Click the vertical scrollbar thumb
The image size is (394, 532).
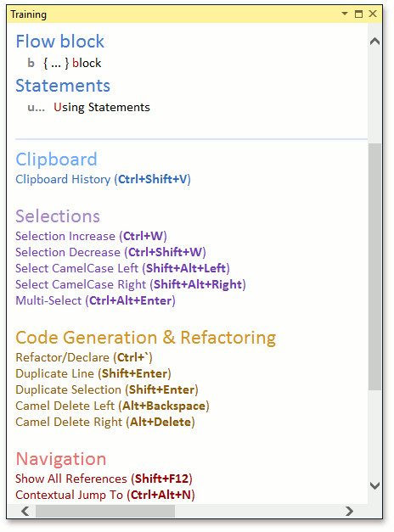click(x=374, y=266)
